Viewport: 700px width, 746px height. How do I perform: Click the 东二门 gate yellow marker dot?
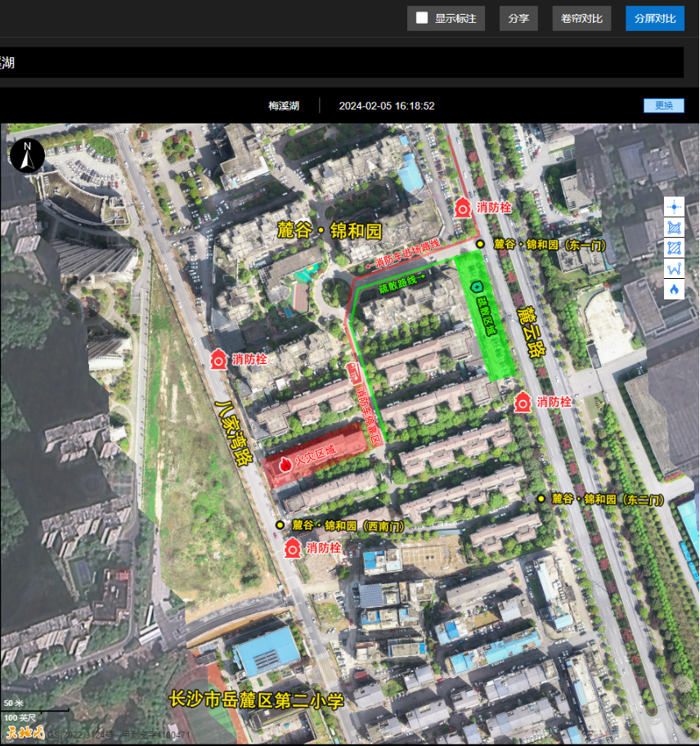coord(541,498)
